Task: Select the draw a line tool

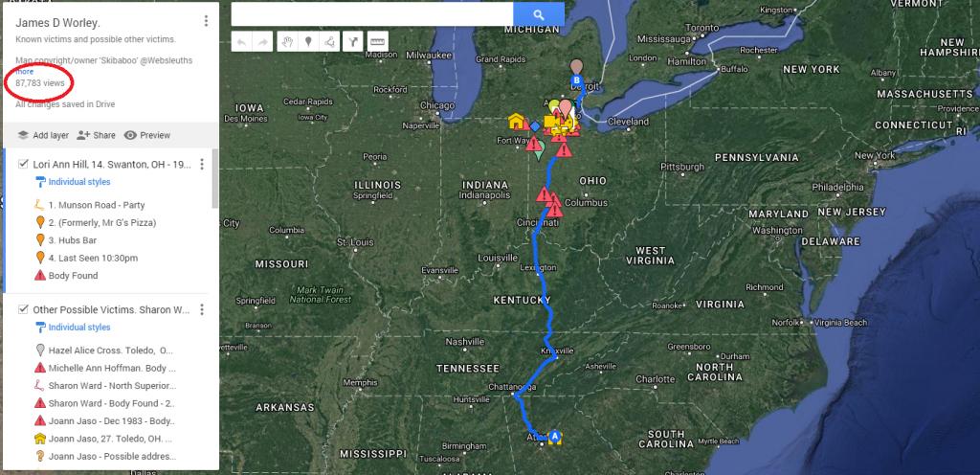Action: (x=329, y=42)
